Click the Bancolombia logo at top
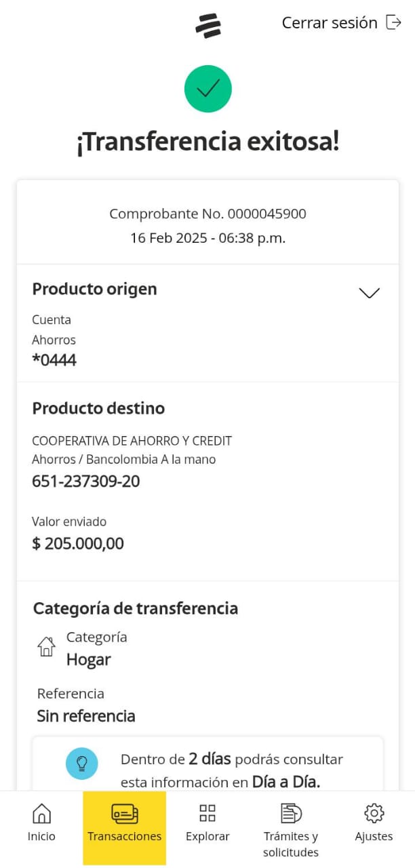This screenshot has width=415, height=868. pyautogui.click(x=208, y=26)
